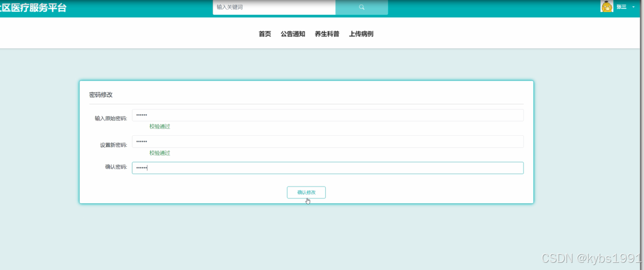644x270 pixels.
Task: Open 养生科普 menu item
Action: pos(327,34)
